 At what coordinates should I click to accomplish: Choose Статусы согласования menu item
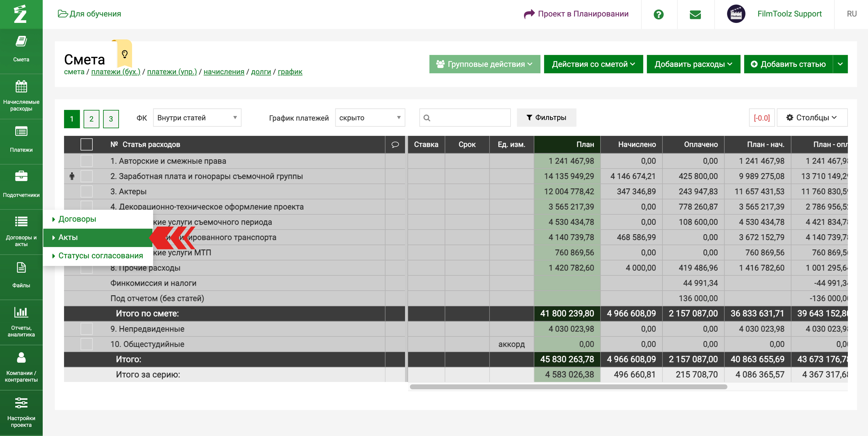click(x=100, y=256)
